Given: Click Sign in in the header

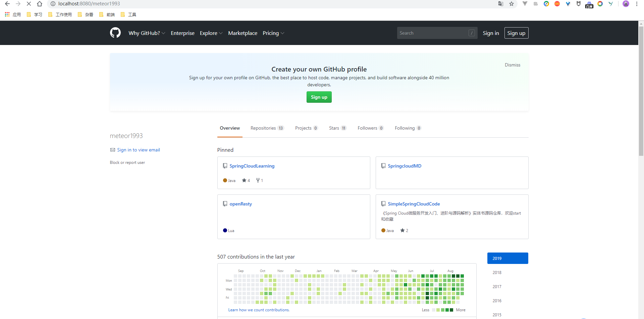Looking at the screenshot, I should [x=491, y=33].
